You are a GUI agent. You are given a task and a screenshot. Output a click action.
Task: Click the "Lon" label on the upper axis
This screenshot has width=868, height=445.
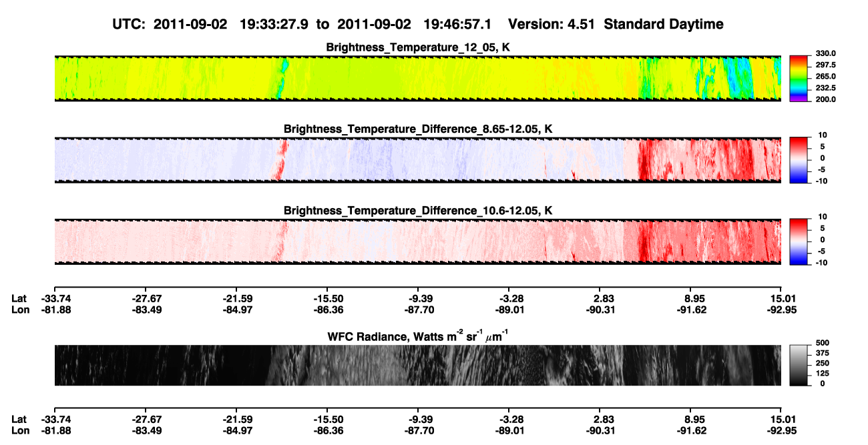pyautogui.click(x=20, y=310)
